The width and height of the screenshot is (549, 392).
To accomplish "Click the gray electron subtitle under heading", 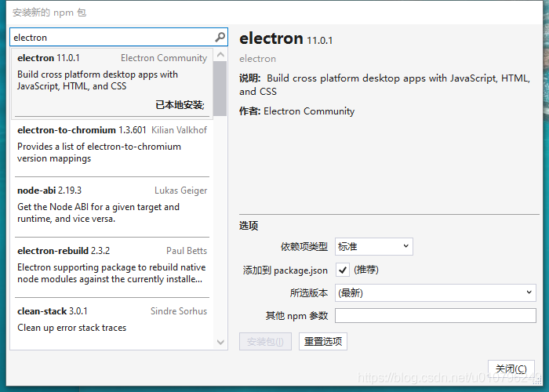I will tap(258, 59).
